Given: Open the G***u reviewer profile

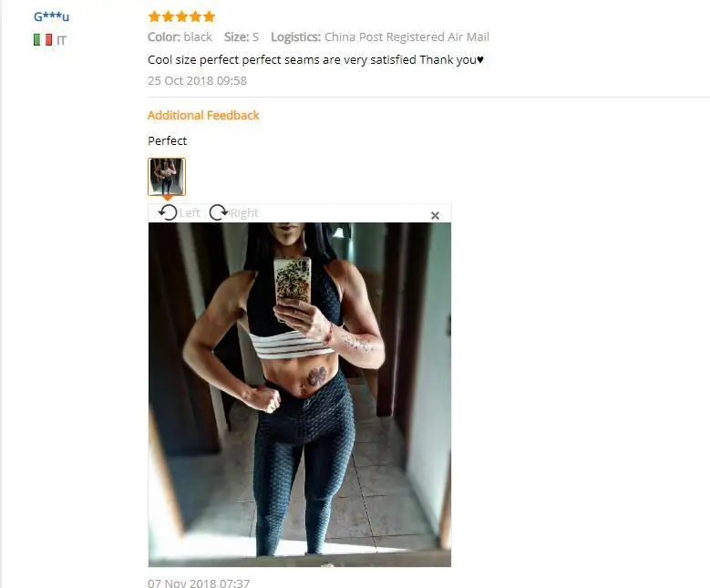Looking at the screenshot, I should tap(51, 16).
